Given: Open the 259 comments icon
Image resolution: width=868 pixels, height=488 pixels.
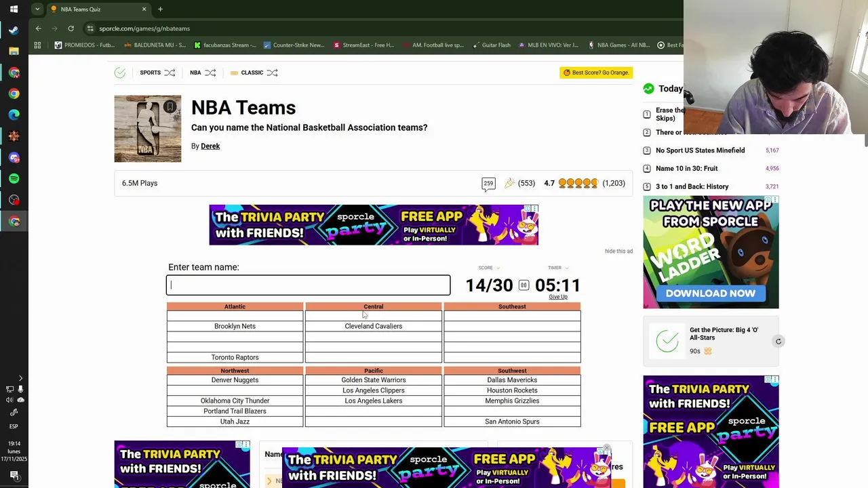Looking at the screenshot, I should [488, 184].
